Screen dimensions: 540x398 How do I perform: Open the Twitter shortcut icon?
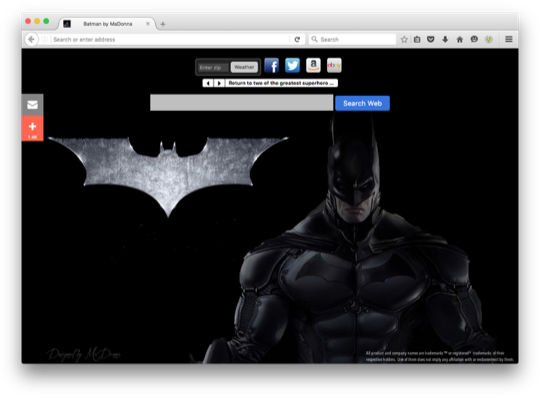click(292, 65)
